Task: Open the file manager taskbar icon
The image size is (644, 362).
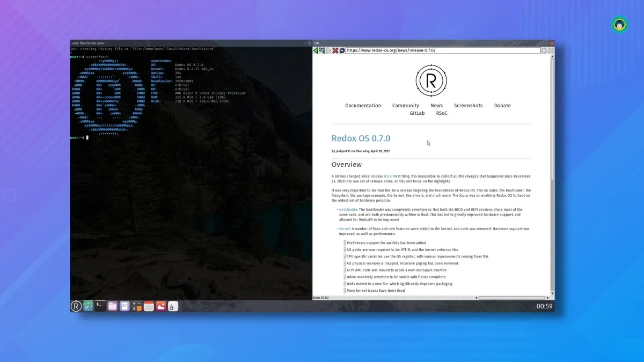Action: tap(112, 306)
